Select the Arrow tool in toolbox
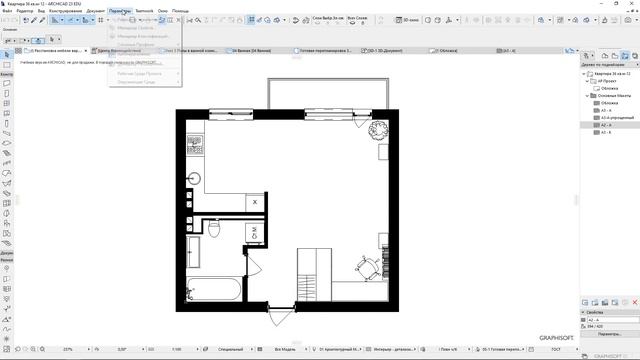 [x=7, y=55]
